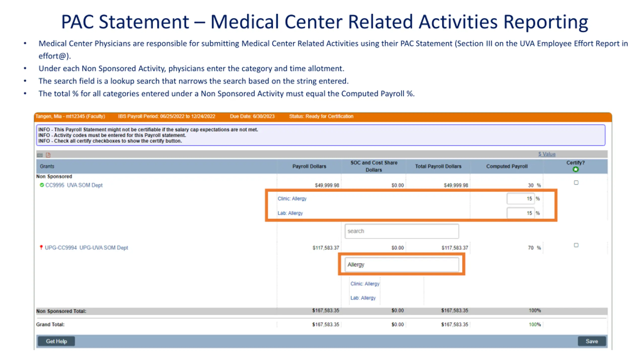Click the Grand Total: label
The height and width of the screenshot is (362, 644).
(x=50, y=325)
